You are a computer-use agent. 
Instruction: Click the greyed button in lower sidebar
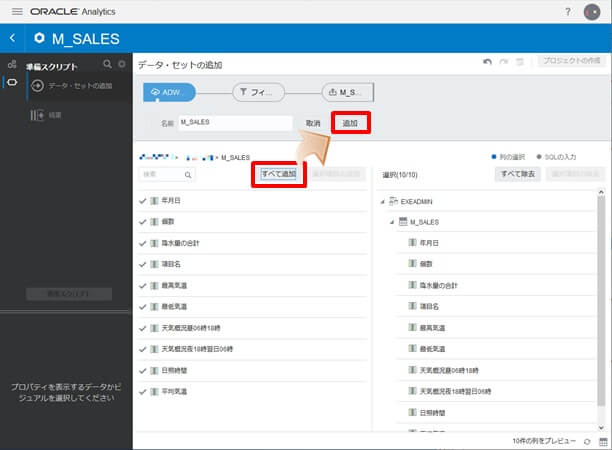tap(69, 294)
